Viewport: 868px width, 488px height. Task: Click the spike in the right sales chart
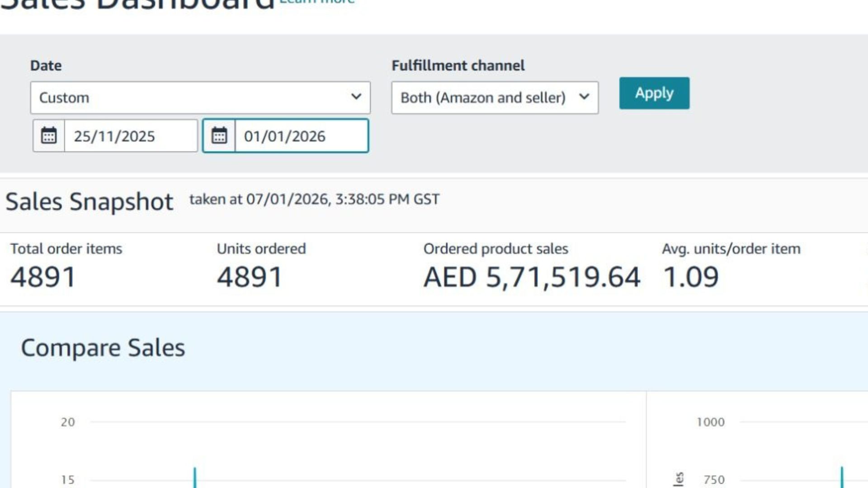(x=842, y=477)
